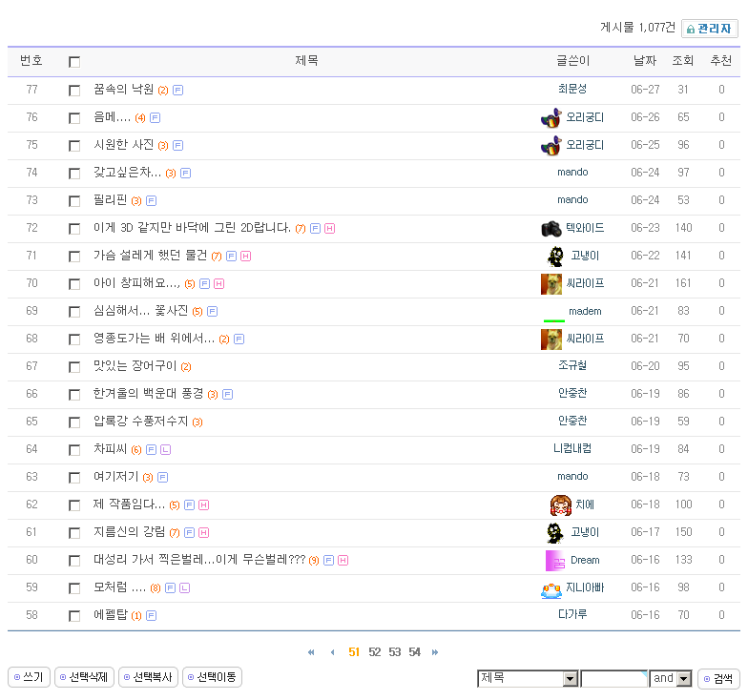This screenshot has width=748, height=700.
Task: Click the avatar next to 지니아빠
Action: tap(551, 590)
